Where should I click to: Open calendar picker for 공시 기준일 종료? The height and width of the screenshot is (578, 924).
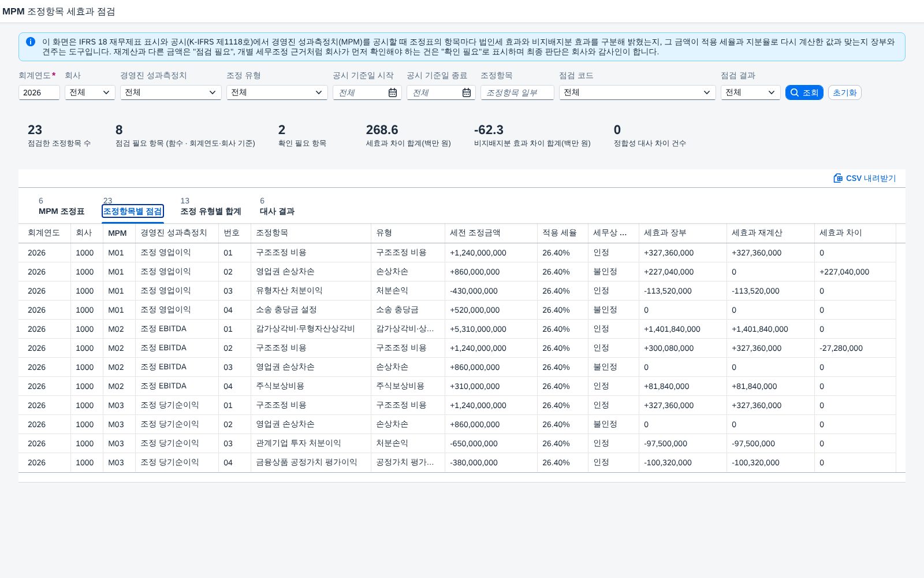467,92
